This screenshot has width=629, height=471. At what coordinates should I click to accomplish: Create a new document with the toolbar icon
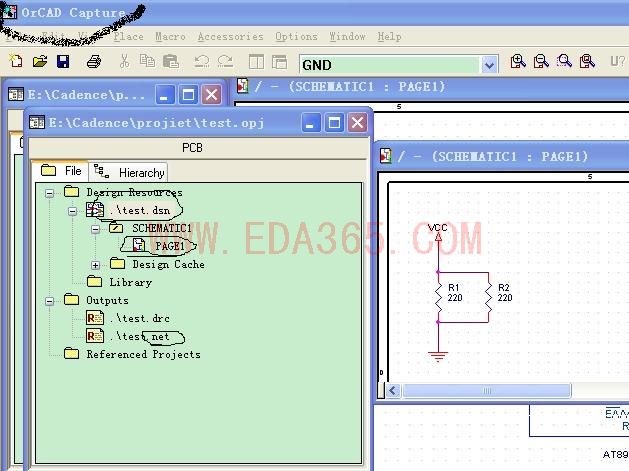(x=16, y=61)
